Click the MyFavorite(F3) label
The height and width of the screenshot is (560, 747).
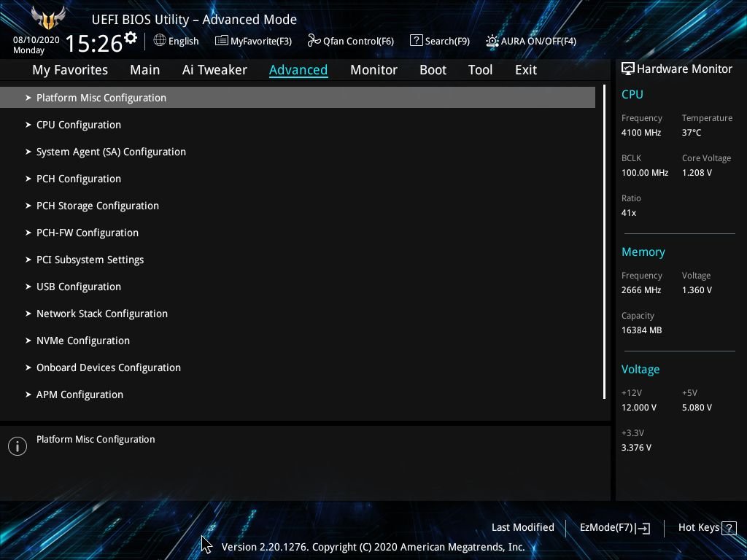click(261, 42)
